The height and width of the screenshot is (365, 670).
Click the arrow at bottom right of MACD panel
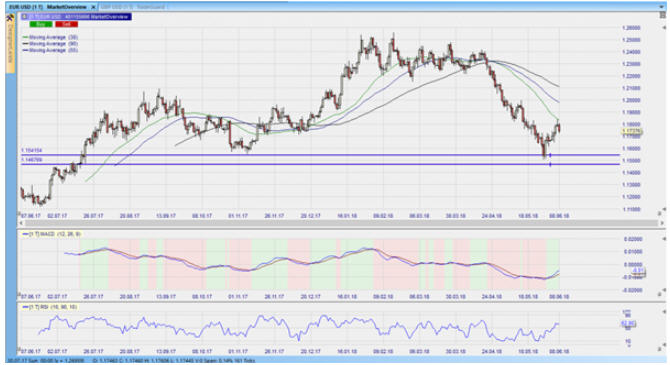pyautogui.click(x=664, y=290)
